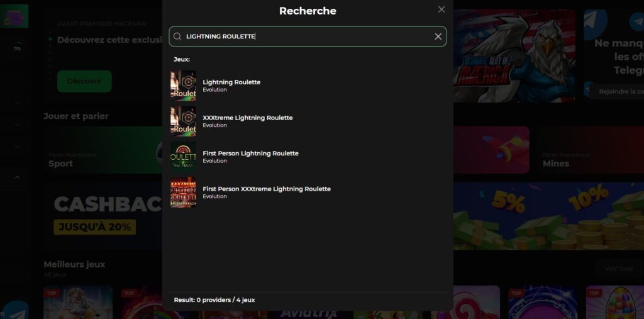Viewport: 644px width, 319px height.
Task: Open Lightning Roulette game thumbnail
Action: pos(183,86)
